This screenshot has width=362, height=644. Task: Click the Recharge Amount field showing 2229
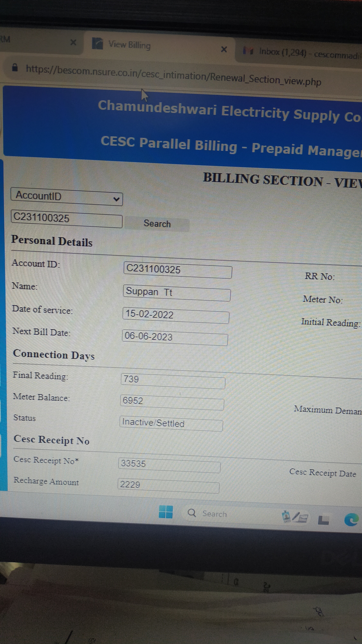168,486
